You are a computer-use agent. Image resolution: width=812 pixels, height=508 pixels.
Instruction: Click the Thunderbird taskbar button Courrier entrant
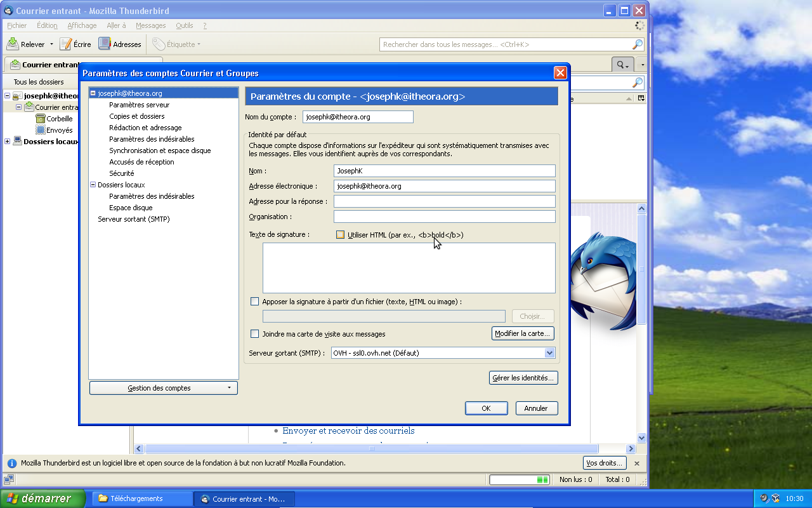coord(244,499)
